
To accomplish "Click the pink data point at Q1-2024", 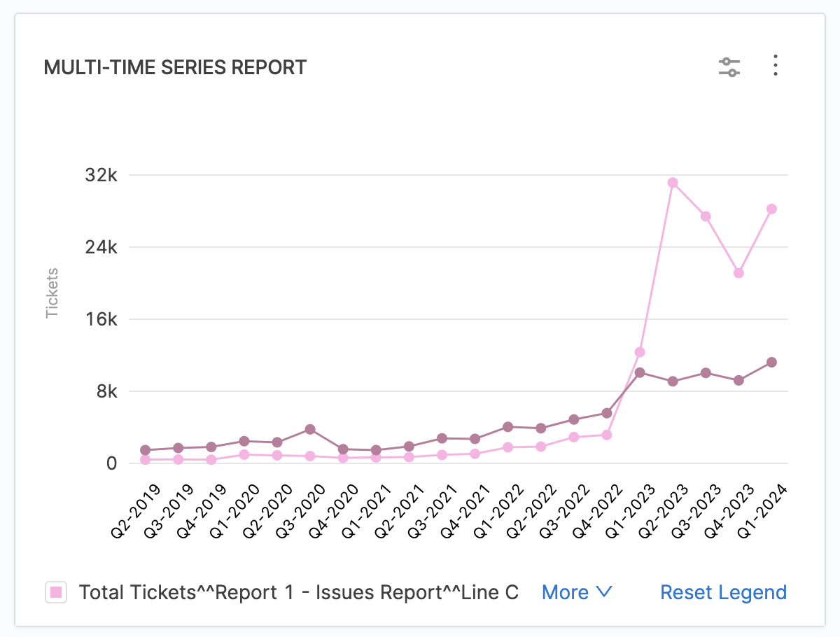I will 771,209.
